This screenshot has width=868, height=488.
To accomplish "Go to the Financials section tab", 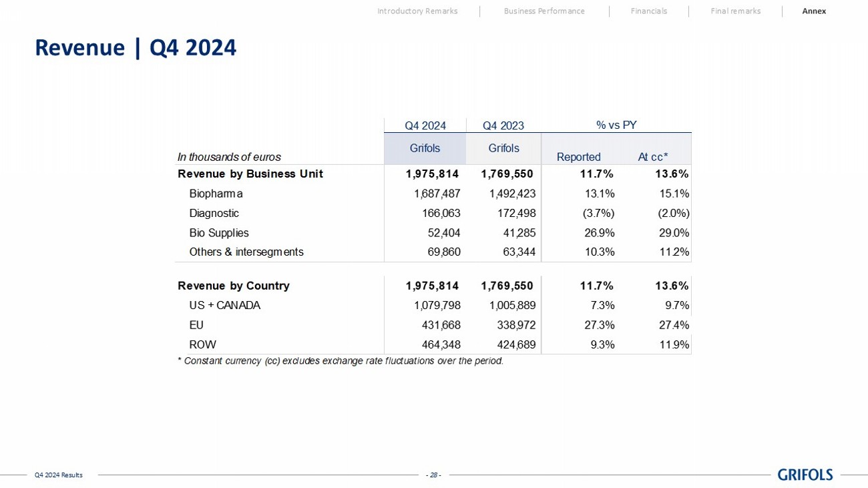I will [x=648, y=11].
